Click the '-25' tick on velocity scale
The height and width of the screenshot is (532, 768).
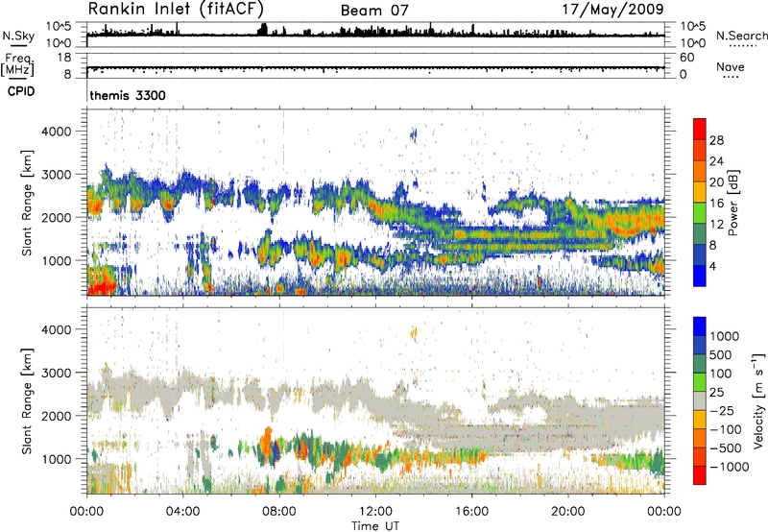721,410
